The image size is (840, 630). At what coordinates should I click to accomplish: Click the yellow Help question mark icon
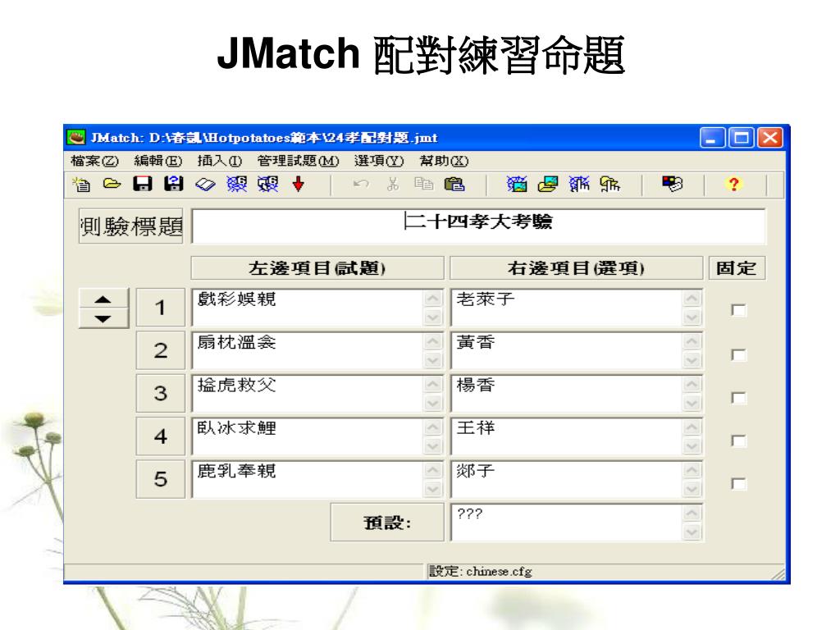(734, 184)
